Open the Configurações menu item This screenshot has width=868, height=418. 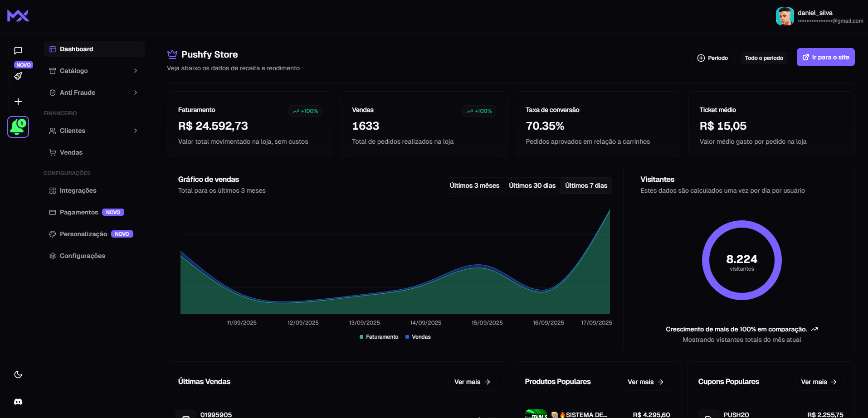94,256
